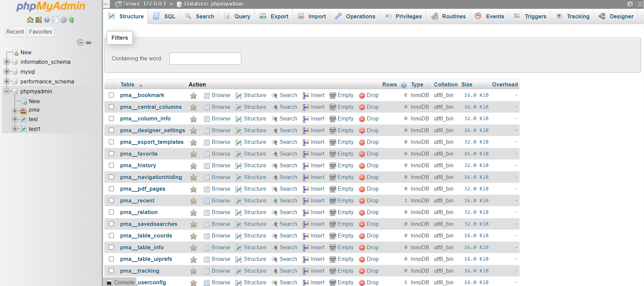644x286 pixels.
Task: Collapse all navigation tree items icon
Action: pyautogui.click(x=80, y=42)
